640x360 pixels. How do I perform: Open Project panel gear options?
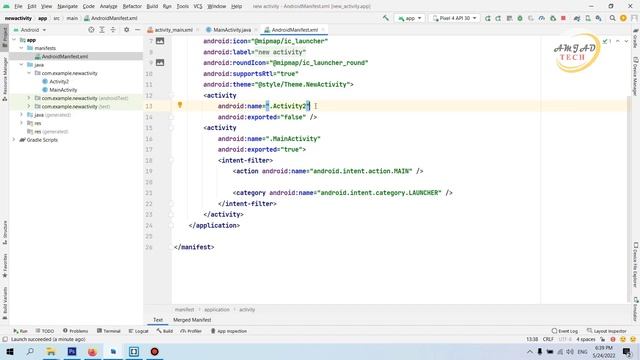click(127, 30)
